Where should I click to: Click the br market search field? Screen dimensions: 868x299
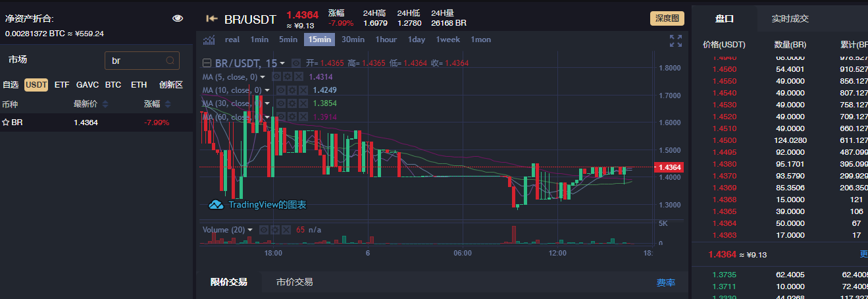(x=135, y=61)
